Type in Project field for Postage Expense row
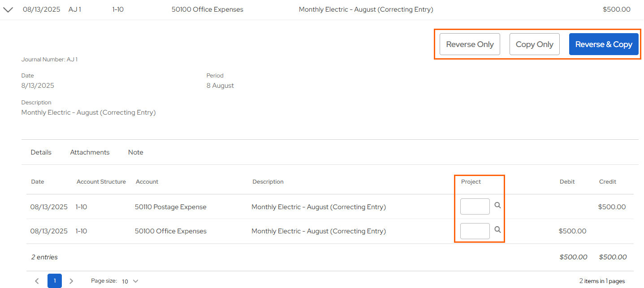This screenshot has height=288, width=644. (475, 206)
